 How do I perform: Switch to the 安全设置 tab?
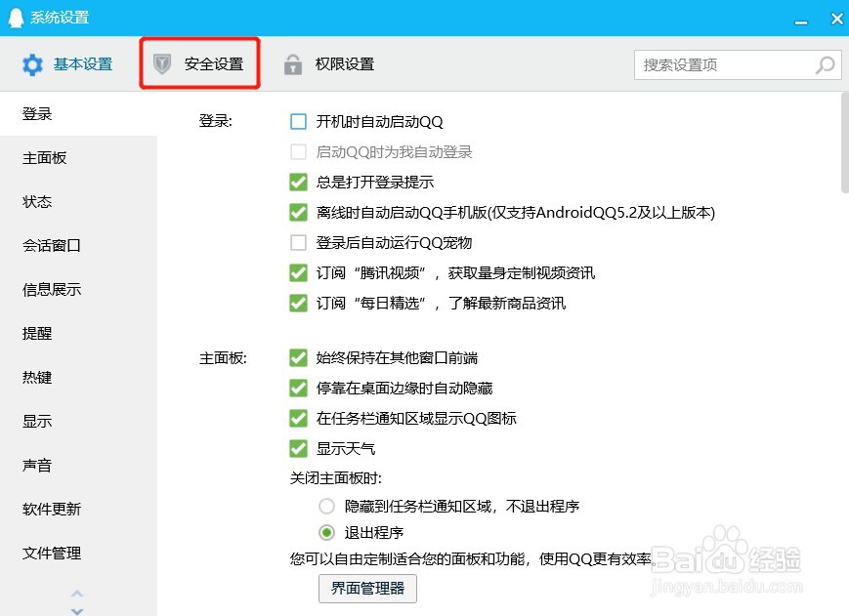pyautogui.click(x=200, y=63)
